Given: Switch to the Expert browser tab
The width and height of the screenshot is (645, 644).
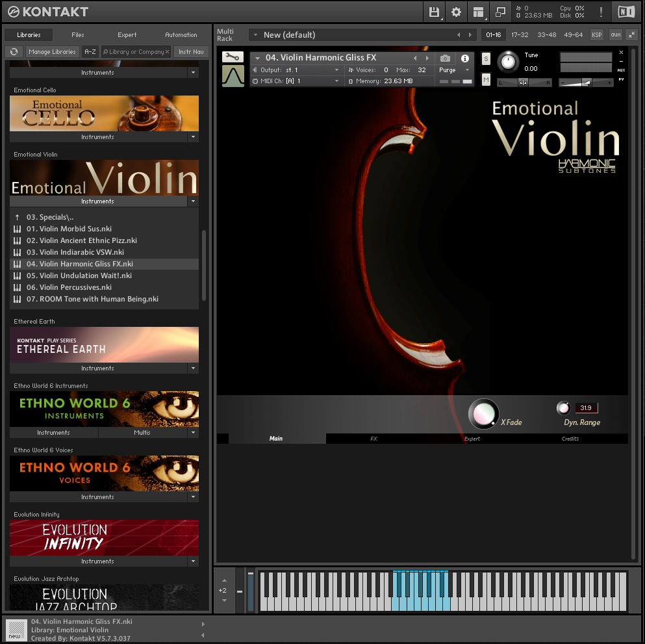Looking at the screenshot, I should [127, 35].
